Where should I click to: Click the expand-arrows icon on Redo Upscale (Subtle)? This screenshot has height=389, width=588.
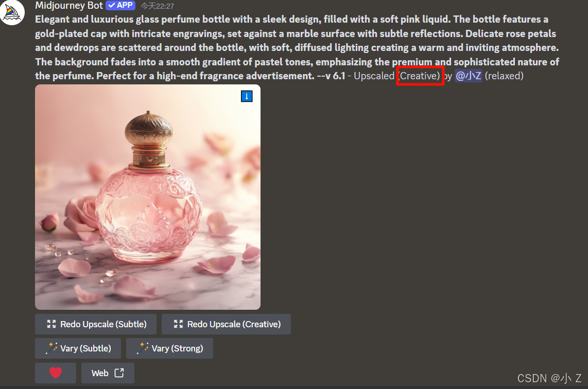coord(51,324)
